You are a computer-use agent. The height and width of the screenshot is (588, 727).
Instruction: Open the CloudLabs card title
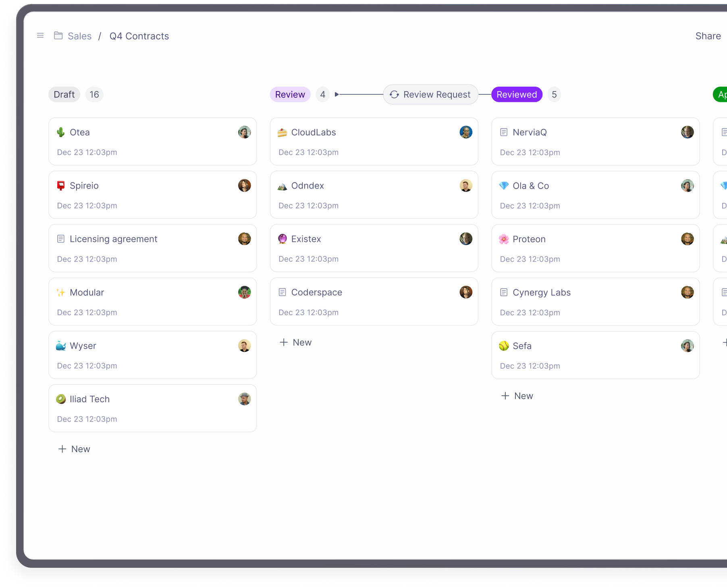314,132
